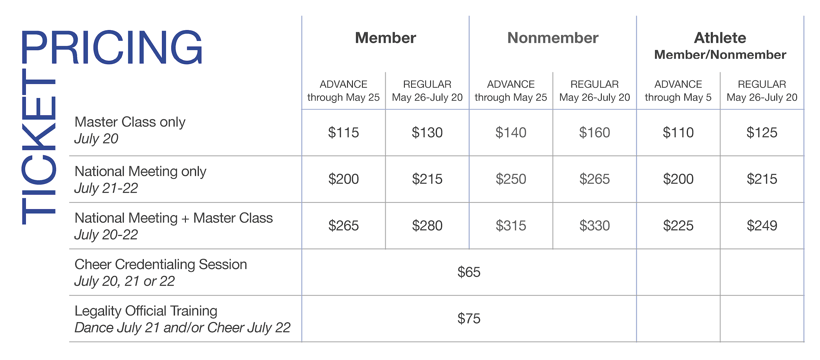Click Athlete ADVANCE through May 5 subheader
This screenshot has width=820, height=360.
click(x=678, y=91)
